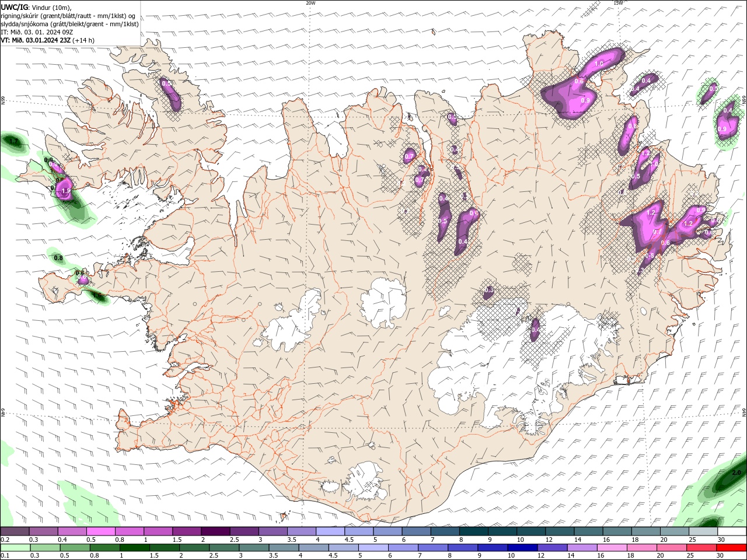Select darkest green rain swatch between 1 and 1.5
Viewport: 747px width, 560px height.
(x=135, y=548)
